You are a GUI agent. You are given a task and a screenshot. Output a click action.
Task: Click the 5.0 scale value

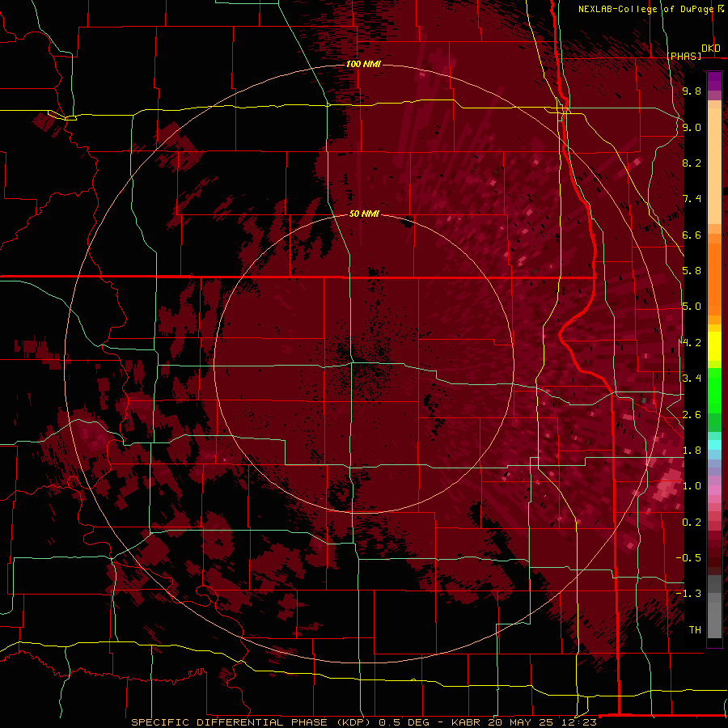coord(692,307)
